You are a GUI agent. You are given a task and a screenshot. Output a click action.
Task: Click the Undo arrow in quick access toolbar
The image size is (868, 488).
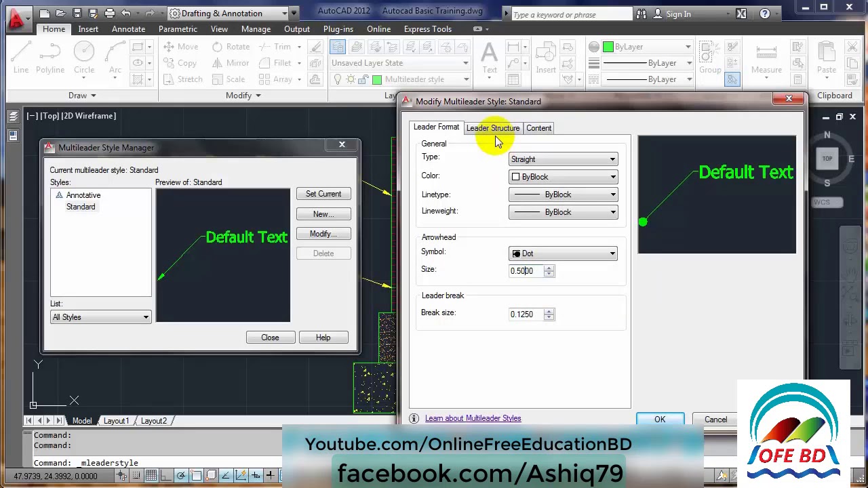pyautogui.click(x=126, y=13)
